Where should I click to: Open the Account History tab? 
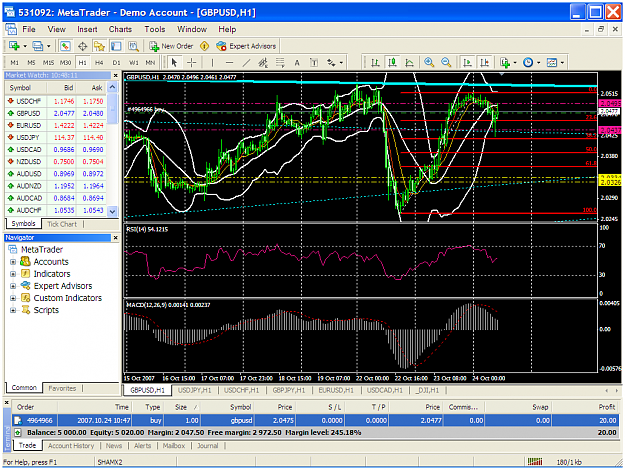point(71,446)
